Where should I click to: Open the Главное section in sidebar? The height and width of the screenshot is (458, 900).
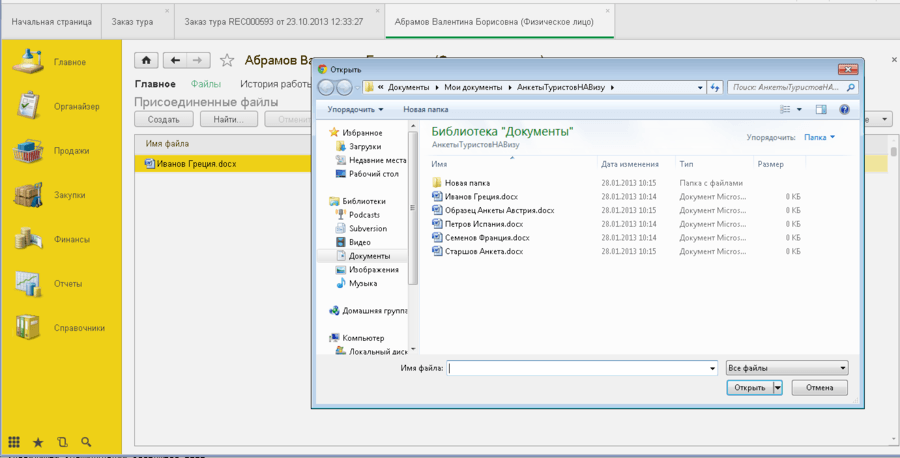(49, 62)
